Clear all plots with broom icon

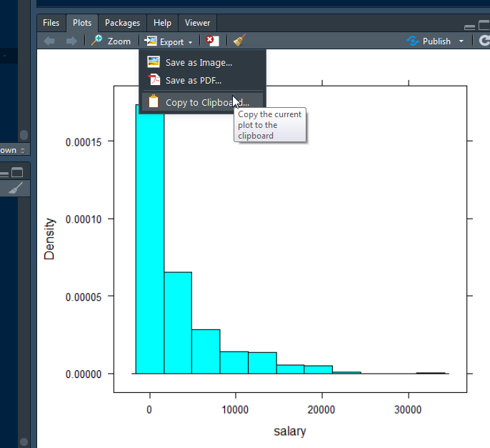[x=239, y=41]
